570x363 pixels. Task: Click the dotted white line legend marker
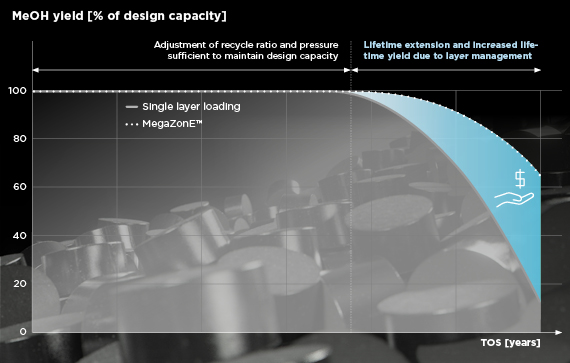point(132,124)
